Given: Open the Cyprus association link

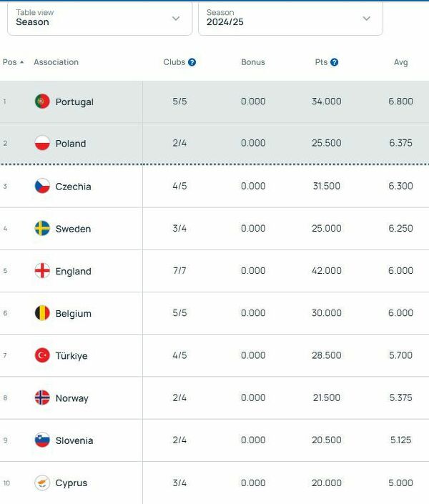Looking at the screenshot, I should coord(71,483).
